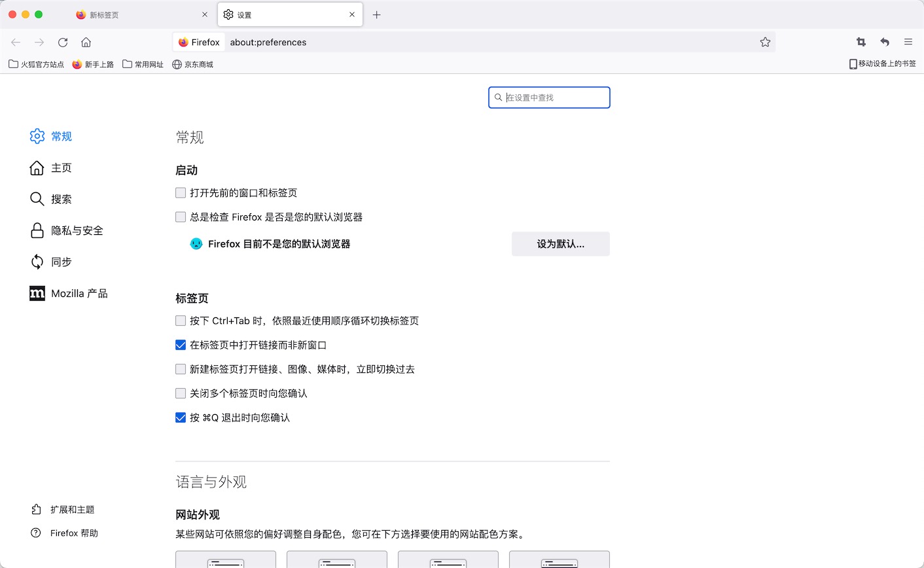
Task: Go forward using the toolbar forward arrow
Action: 39,42
